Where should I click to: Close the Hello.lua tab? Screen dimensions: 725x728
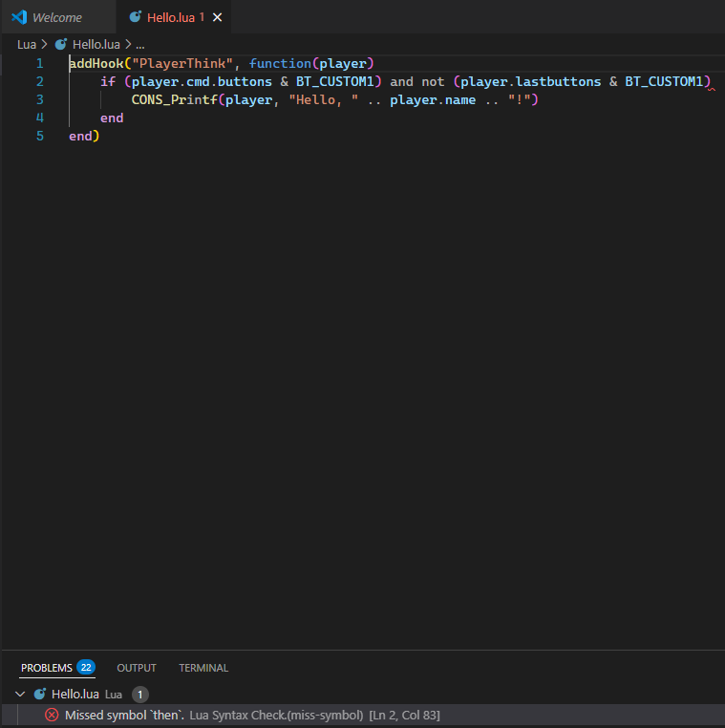pyautogui.click(x=217, y=17)
